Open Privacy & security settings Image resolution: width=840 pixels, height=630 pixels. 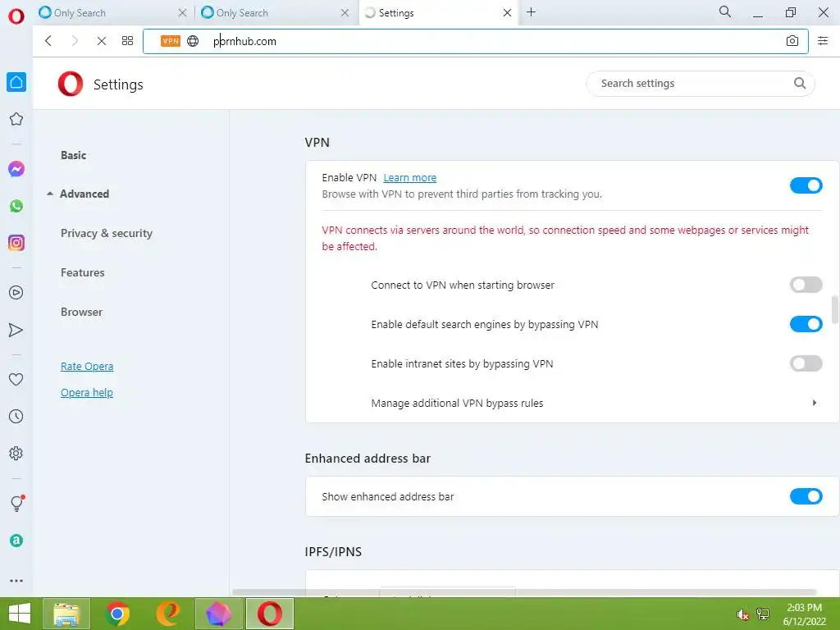click(x=107, y=233)
